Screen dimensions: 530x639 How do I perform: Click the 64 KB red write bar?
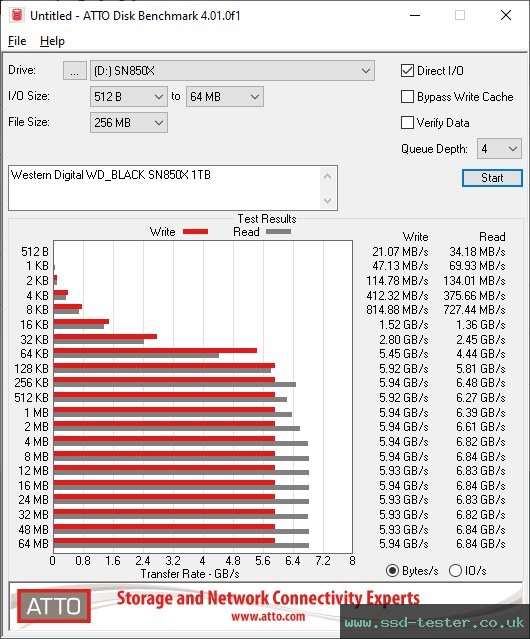(155, 350)
